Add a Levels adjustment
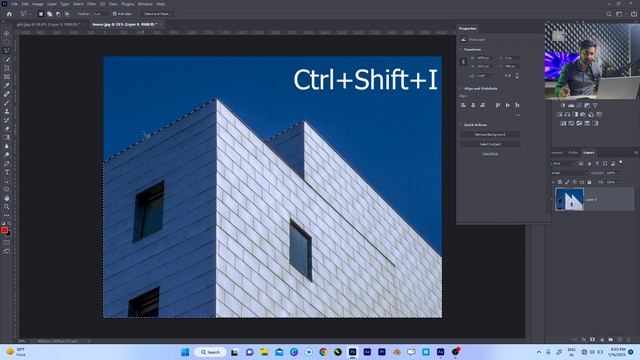 pyautogui.click(x=571, y=105)
